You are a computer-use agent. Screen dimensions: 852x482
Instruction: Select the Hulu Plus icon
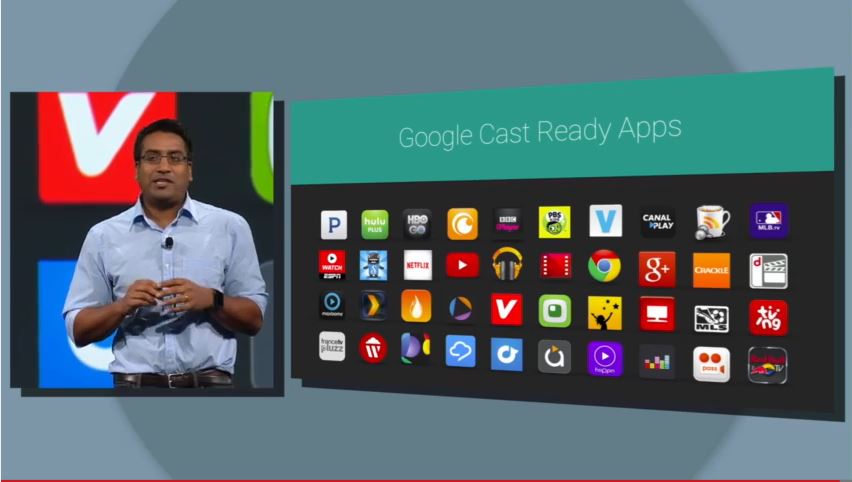(375, 223)
